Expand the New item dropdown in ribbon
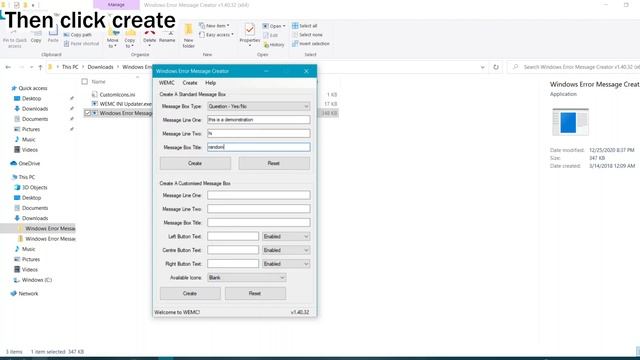 tap(214, 26)
